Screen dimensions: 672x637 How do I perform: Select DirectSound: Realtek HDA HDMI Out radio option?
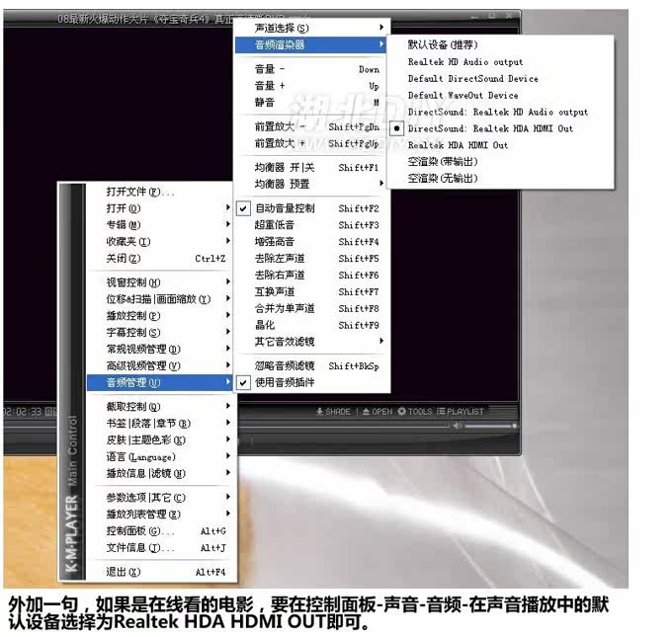[x=490, y=128]
